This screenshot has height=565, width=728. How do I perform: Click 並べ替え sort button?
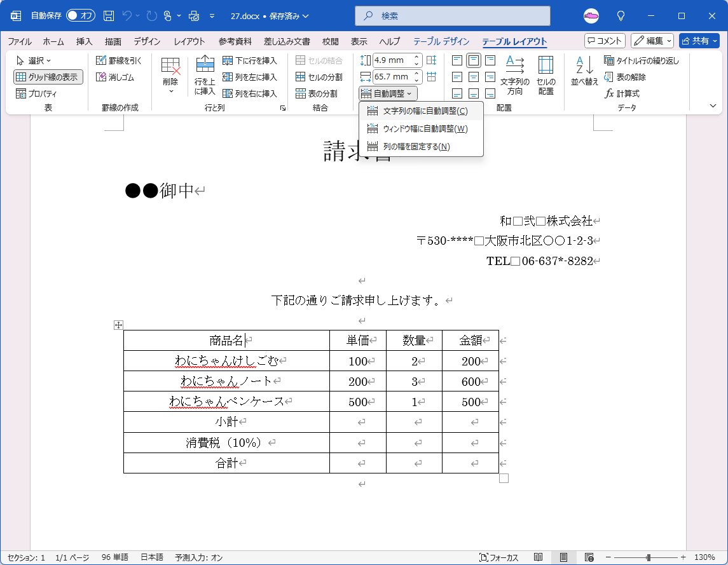(584, 71)
